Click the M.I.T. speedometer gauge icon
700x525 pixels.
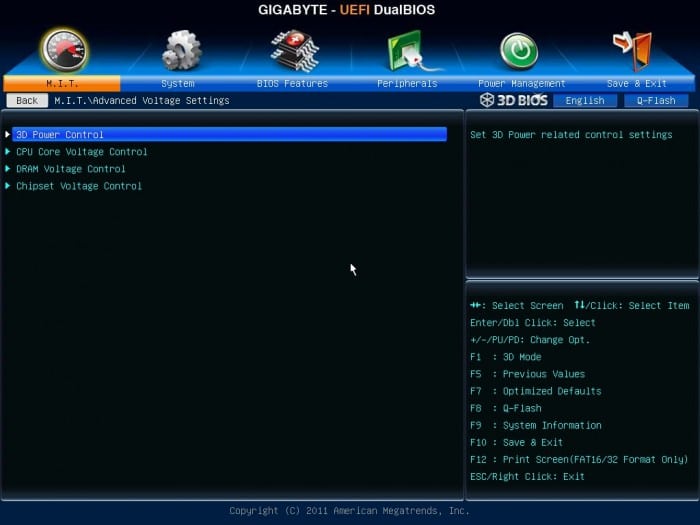tap(64, 50)
